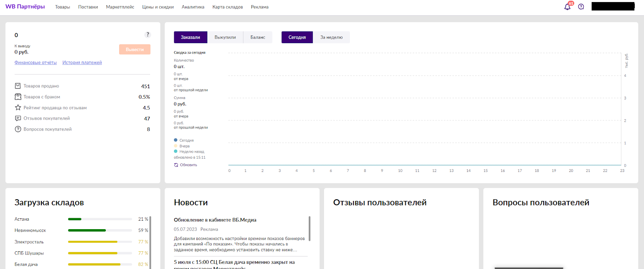Open the Цены и скидки menu

tap(158, 7)
